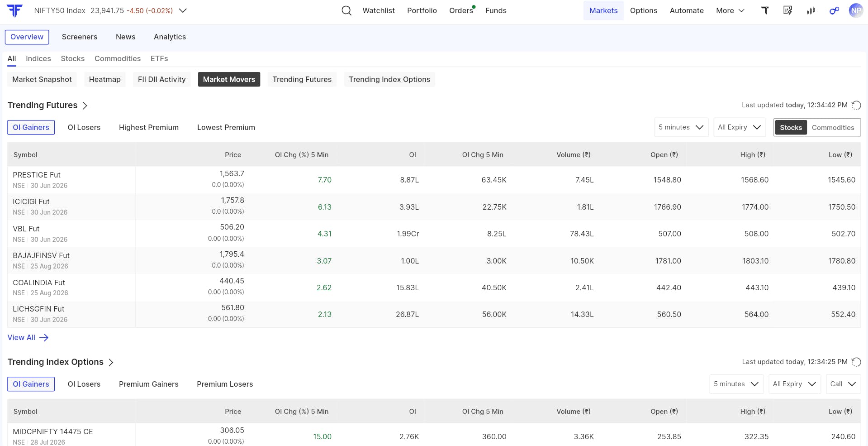The width and height of the screenshot is (868, 446).
Task: Open All Expiry dropdown for Trending Futures
Action: (739, 127)
